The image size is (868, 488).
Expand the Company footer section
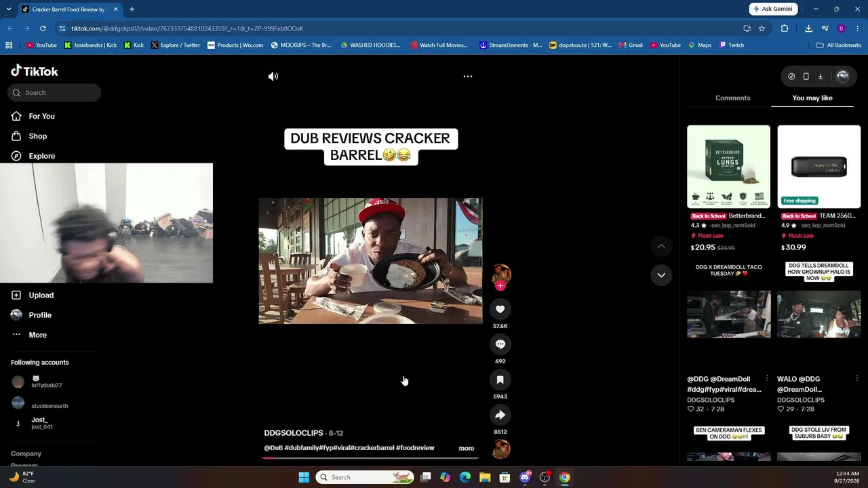[x=26, y=453]
